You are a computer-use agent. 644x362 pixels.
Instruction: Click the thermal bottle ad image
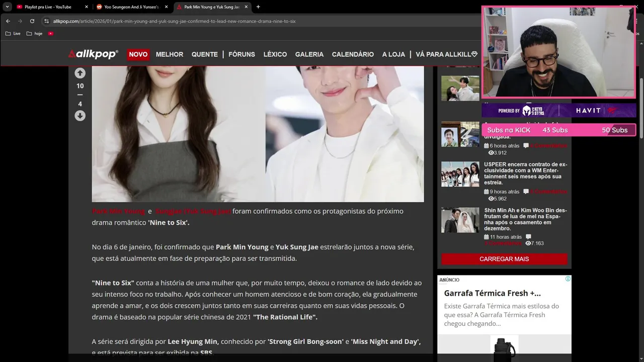[x=504, y=348]
